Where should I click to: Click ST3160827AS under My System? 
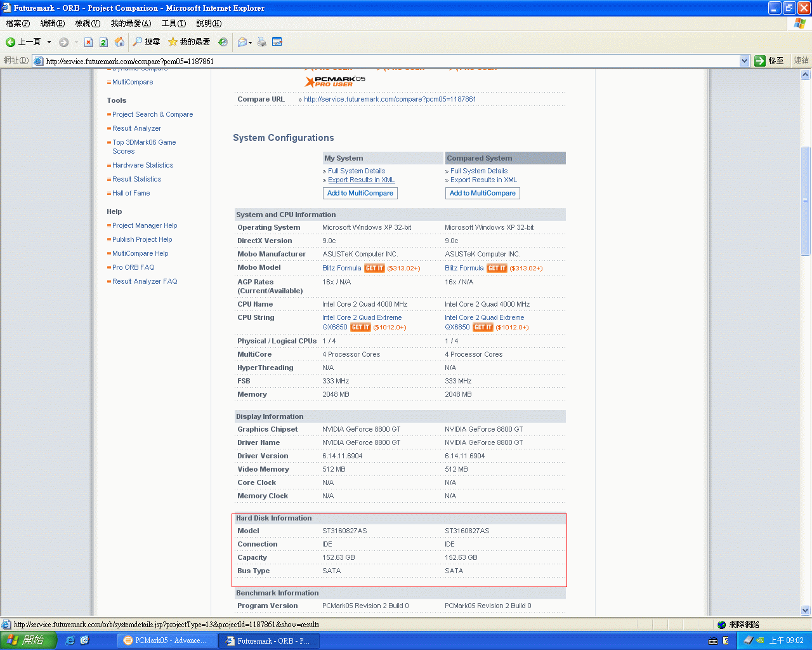click(344, 531)
